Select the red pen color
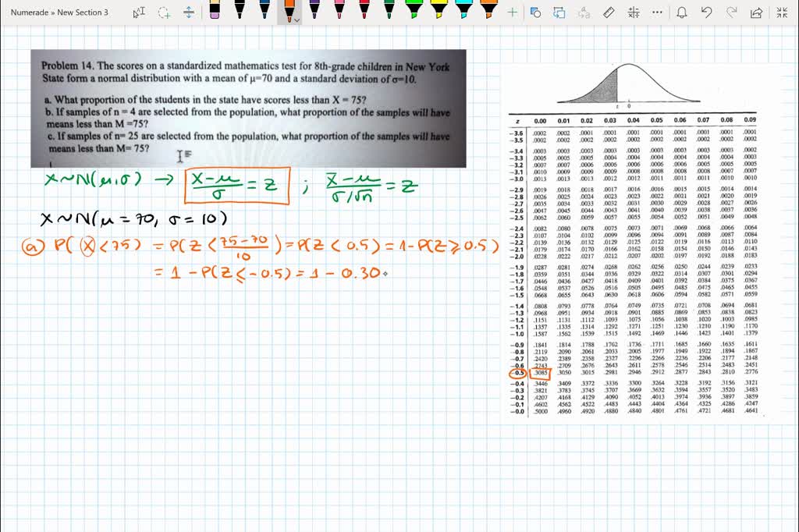 click(364, 12)
